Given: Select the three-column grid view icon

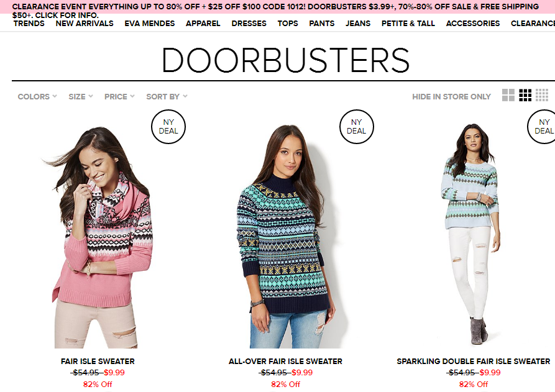Looking at the screenshot, I should click(x=525, y=95).
